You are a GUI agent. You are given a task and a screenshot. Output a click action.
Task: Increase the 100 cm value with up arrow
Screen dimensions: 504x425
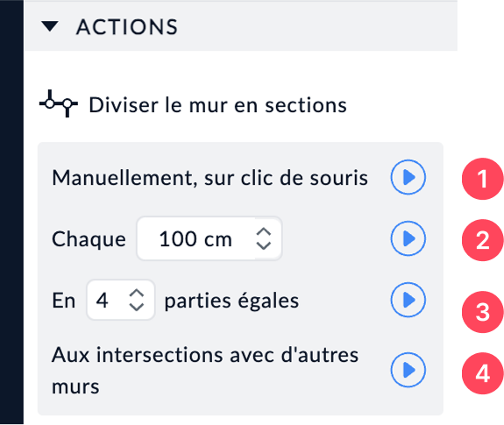coord(264,232)
